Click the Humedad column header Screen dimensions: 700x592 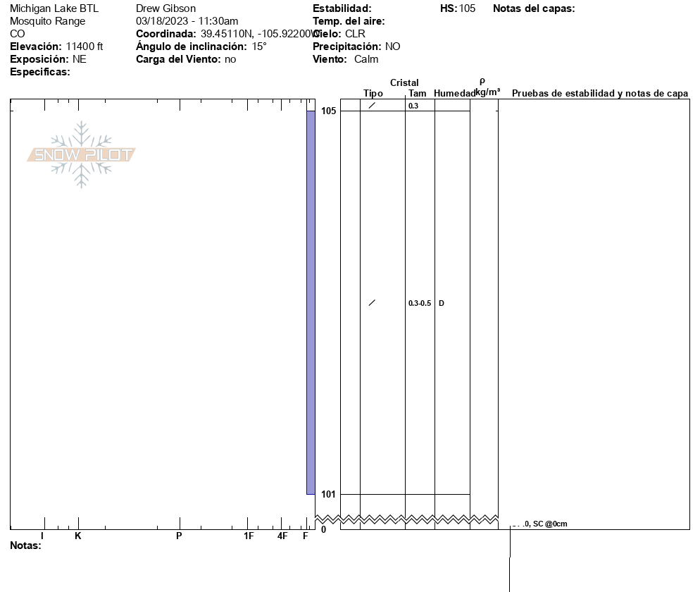pos(454,93)
